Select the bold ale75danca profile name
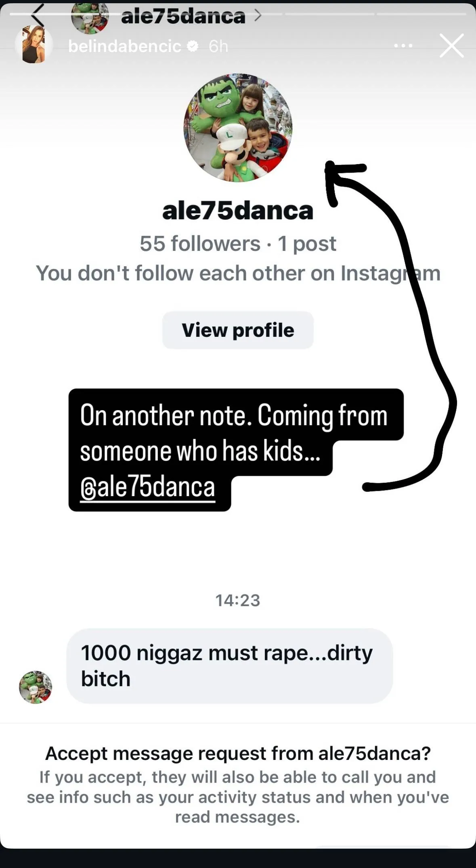 click(238, 211)
